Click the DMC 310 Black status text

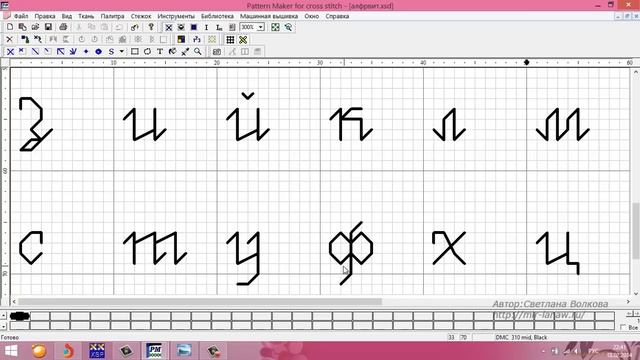(x=521, y=338)
